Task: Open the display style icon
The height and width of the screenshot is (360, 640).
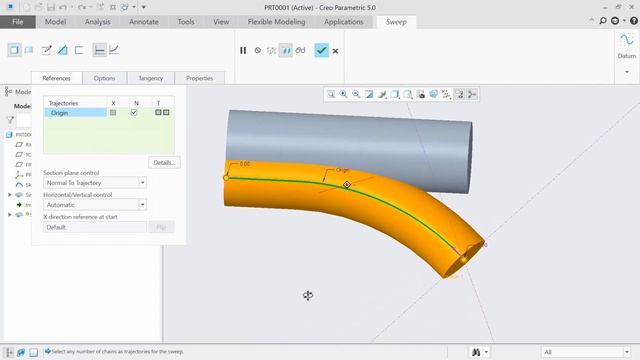Action: 395,94
